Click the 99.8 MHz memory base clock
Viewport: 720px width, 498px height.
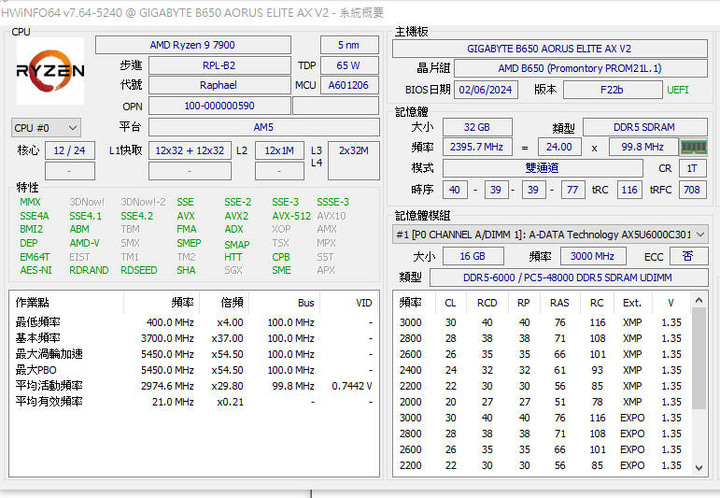coord(643,147)
